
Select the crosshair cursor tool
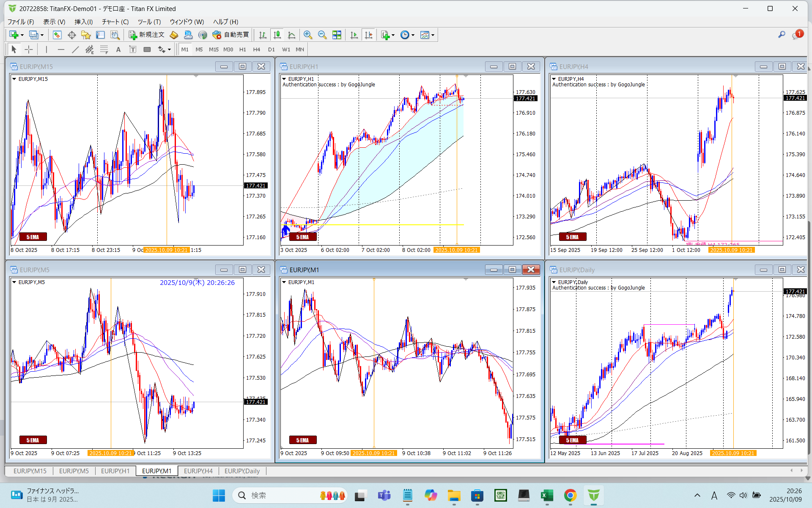pyautogui.click(x=28, y=50)
